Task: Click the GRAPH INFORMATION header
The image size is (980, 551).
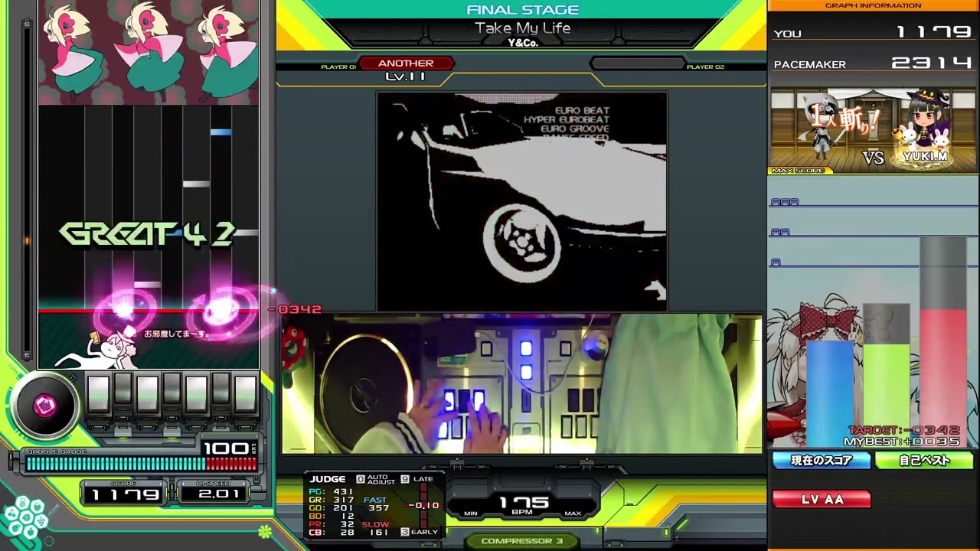Action: (874, 5)
